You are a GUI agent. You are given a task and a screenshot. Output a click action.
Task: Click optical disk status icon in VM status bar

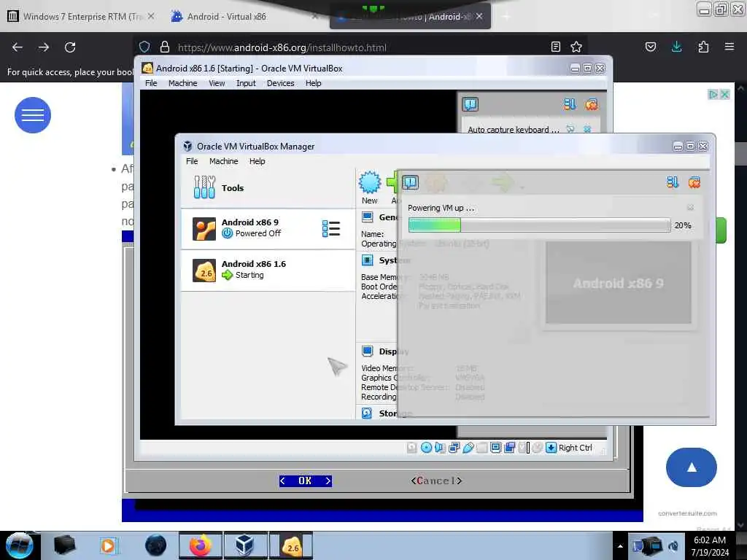tap(426, 447)
